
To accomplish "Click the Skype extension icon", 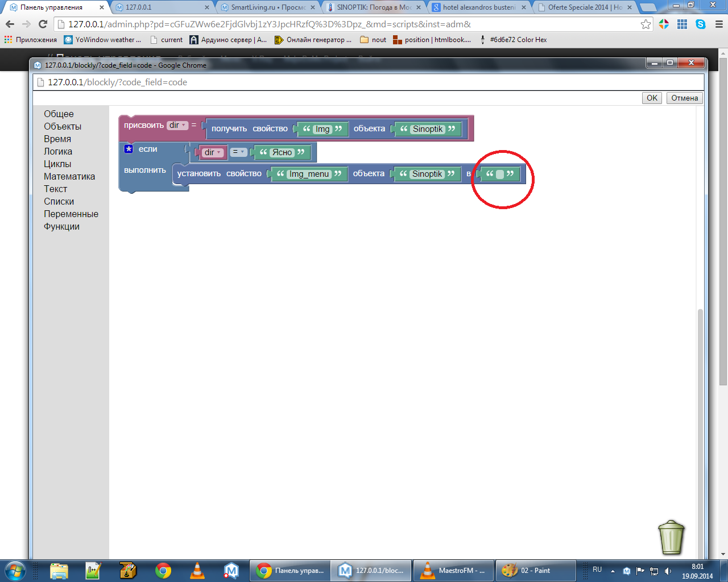I will pyautogui.click(x=700, y=24).
